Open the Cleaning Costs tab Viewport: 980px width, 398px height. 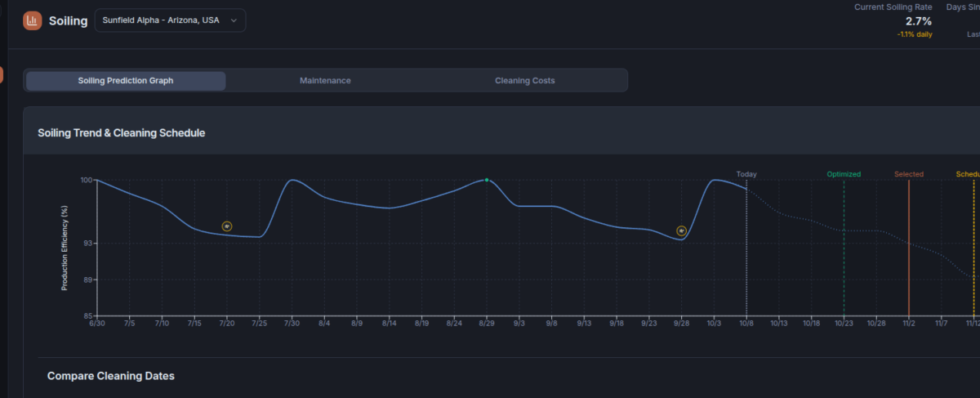524,81
